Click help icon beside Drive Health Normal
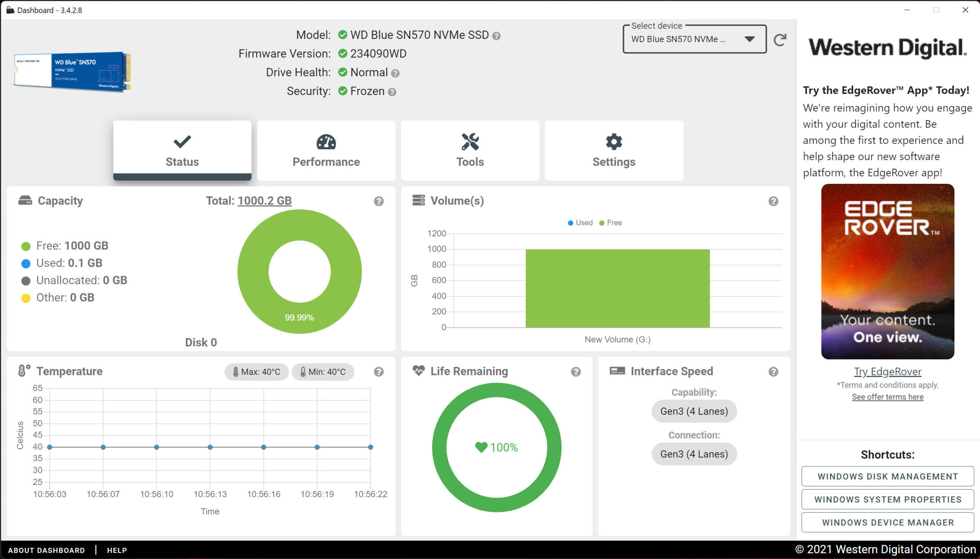Image resolution: width=980 pixels, height=559 pixels. [x=395, y=74]
